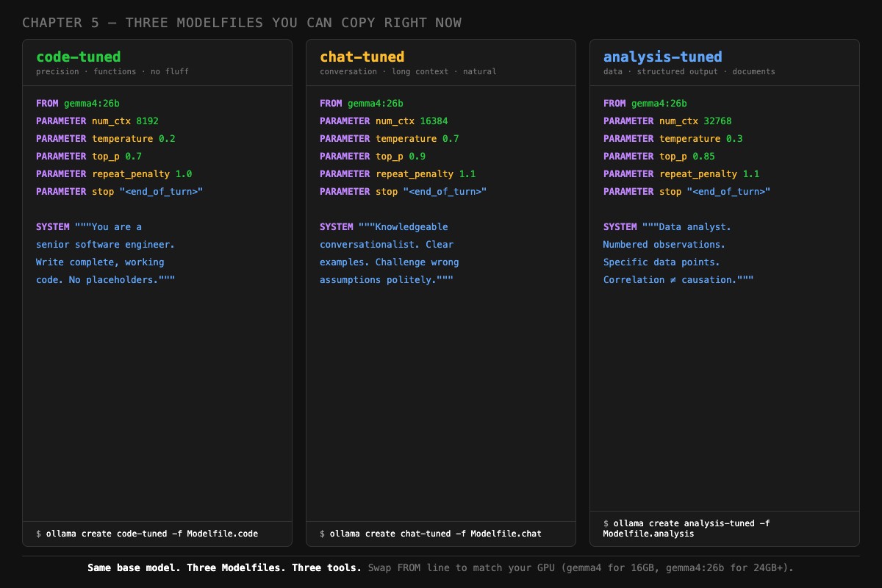Click the line 'Specific data points.'
This screenshot has width=882, height=588.
[x=661, y=262]
